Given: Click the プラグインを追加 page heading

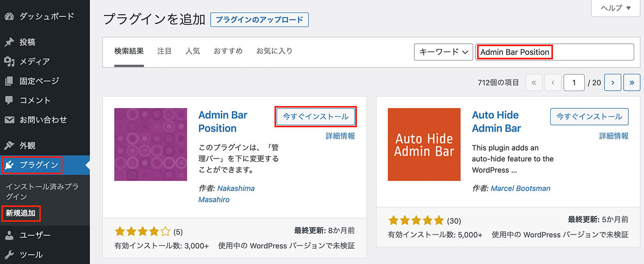Looking at the screenshot, I should click(x=154, y=19).
